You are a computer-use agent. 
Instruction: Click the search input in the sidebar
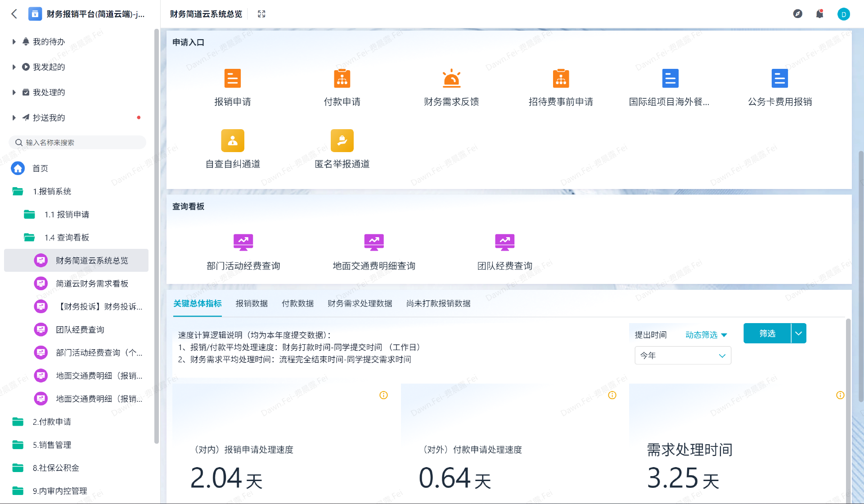pos(77,142)
